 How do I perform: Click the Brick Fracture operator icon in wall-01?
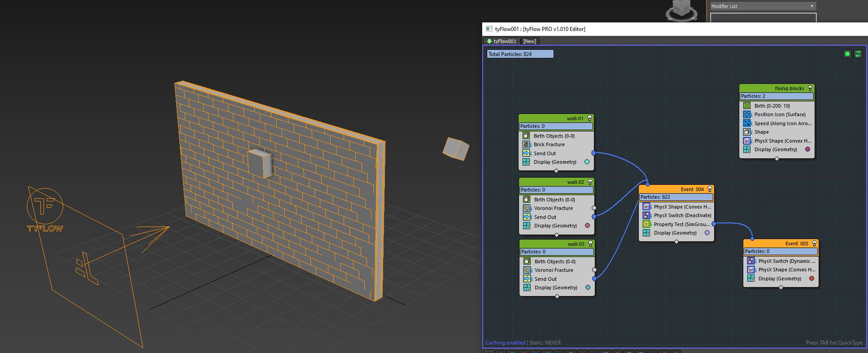(x=526, y=144)
